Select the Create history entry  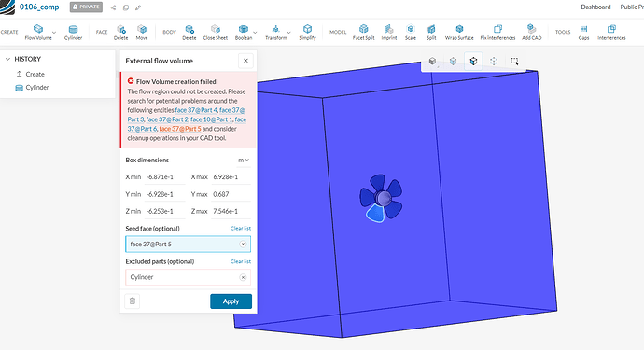tap(35, 75)
